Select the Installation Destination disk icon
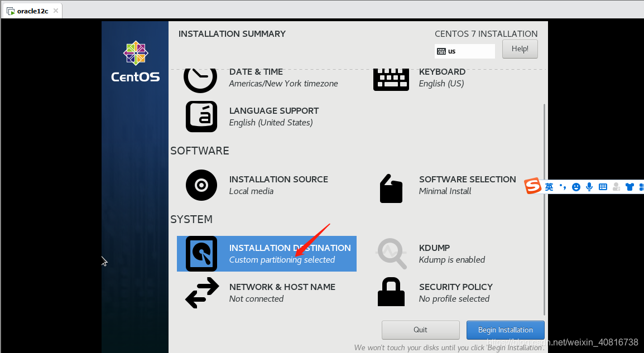644x353 pixels. [201, 254]
